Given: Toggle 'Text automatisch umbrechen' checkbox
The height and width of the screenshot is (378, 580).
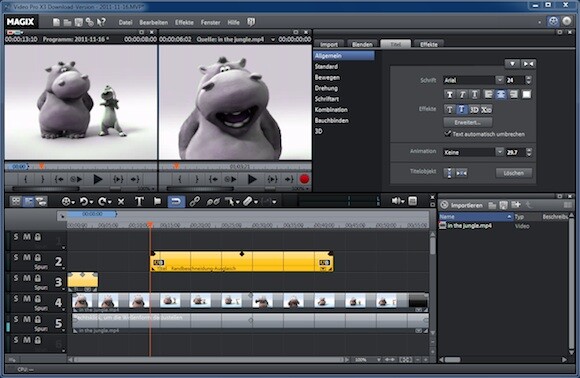Looking at the screenshot, I should 448,134.
